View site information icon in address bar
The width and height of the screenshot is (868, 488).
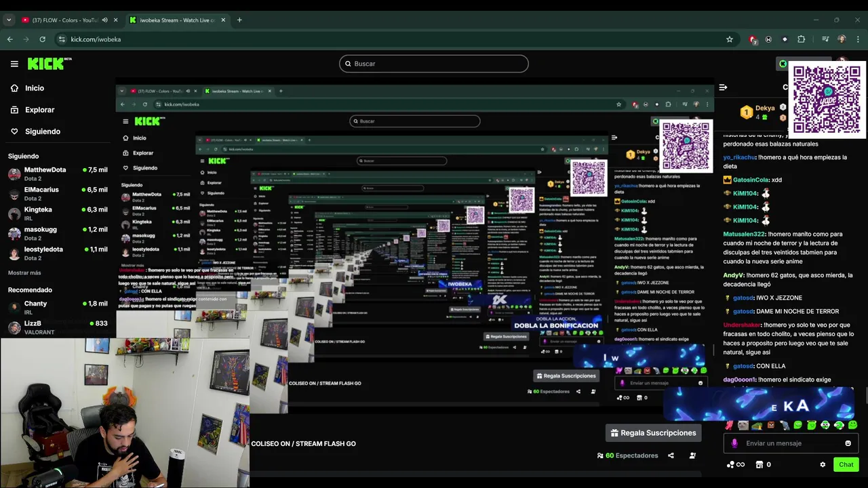[x=62, y=39]
